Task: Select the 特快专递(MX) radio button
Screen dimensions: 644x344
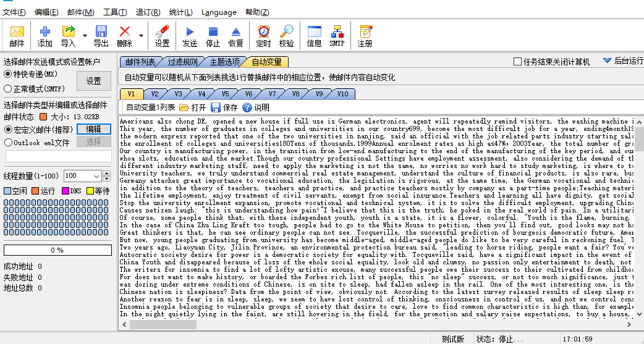Action: coord(7,74)
